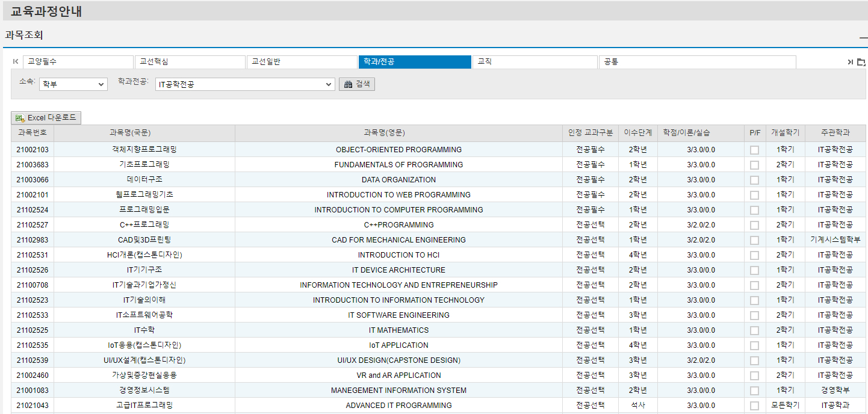
Task: Open the 학과전공 dropdown showing IT공학전공
Action: [x=245, y=84]
